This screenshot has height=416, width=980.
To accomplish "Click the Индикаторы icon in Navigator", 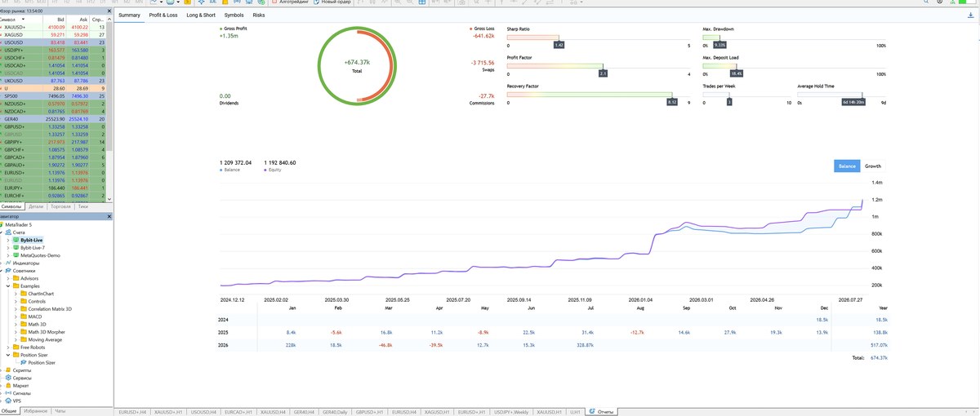I will point(8,263).
